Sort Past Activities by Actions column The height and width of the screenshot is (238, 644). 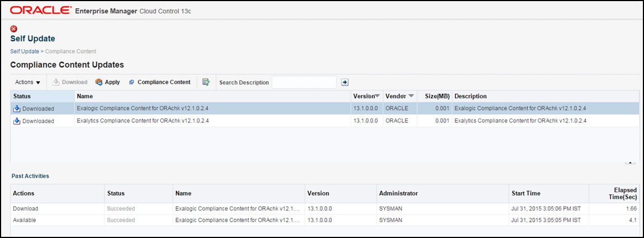[23, 193]
